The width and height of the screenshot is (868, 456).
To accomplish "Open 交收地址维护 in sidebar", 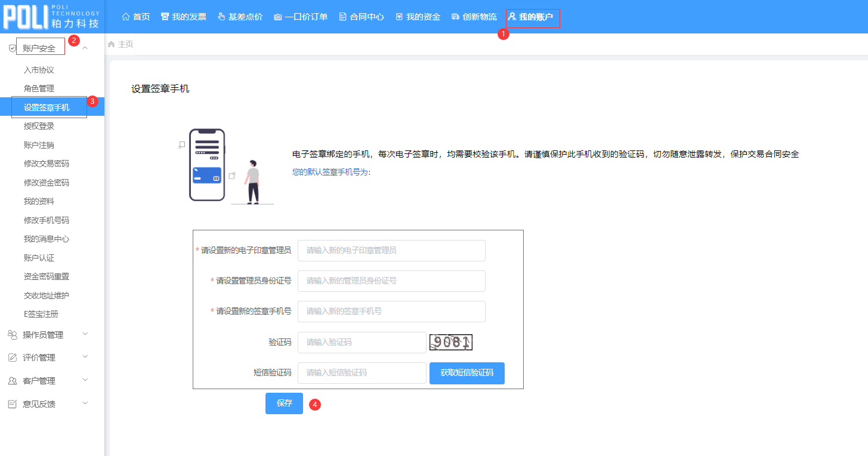I will (47, 295).
